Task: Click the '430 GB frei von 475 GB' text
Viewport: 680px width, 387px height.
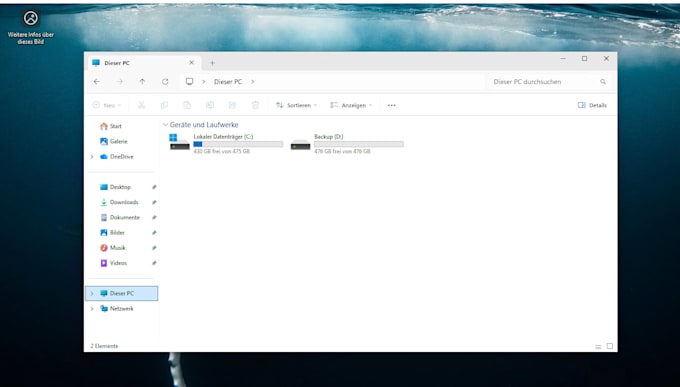Action: [222, 151]
